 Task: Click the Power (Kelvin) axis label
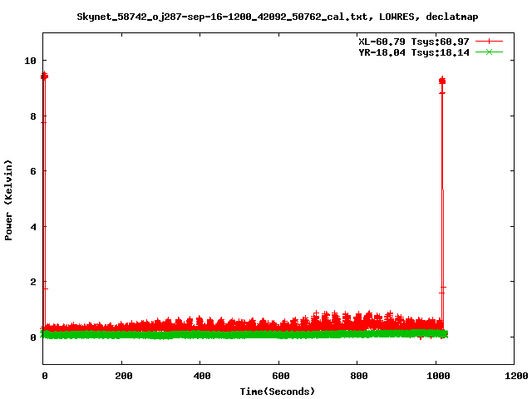(x=8, y=200)
